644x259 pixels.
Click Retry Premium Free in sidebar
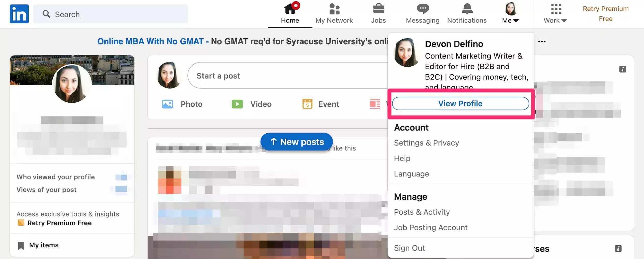coord(59,223)
